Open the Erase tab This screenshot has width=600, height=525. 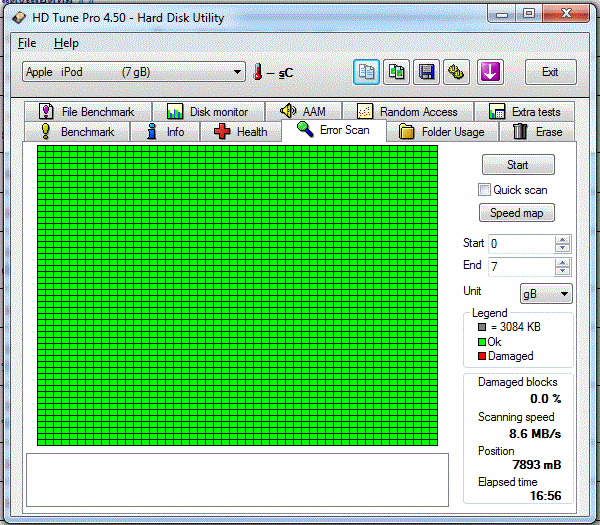[537, 132]
